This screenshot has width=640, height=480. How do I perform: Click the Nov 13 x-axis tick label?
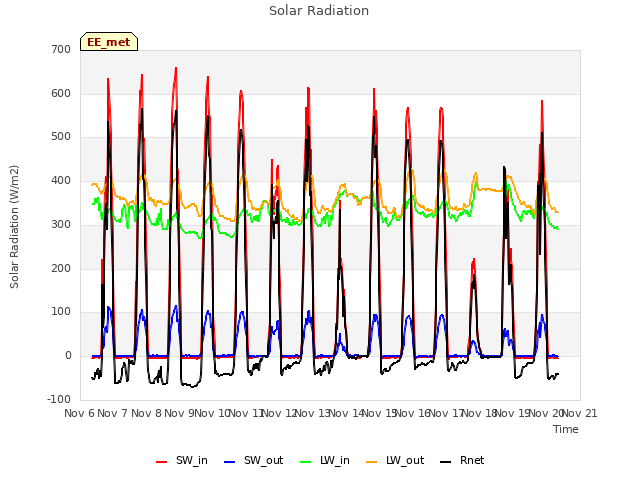(x=313, y=413)
